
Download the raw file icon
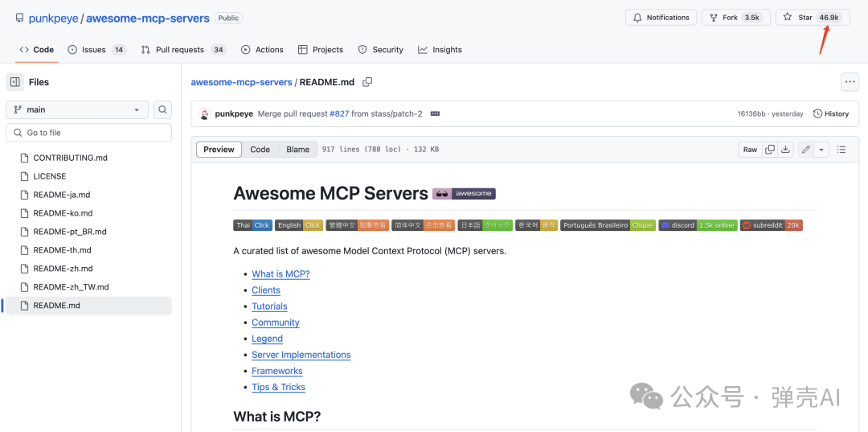tap(785, 150)
